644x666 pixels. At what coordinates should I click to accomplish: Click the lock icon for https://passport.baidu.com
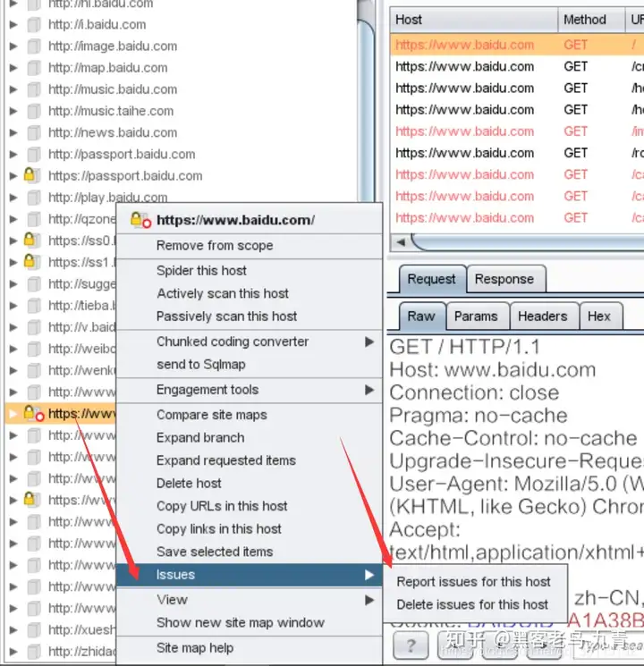30,175
